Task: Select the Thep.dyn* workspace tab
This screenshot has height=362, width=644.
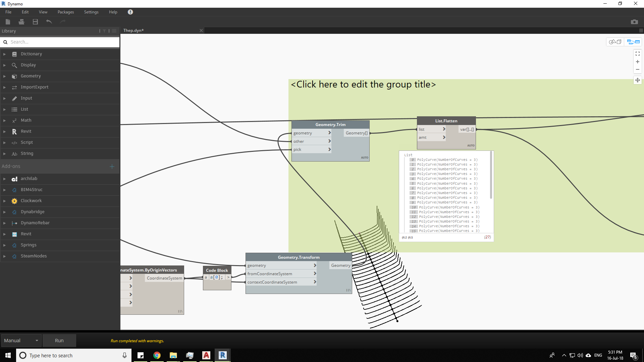Action: pyautogui.click(x=133, y=31)
